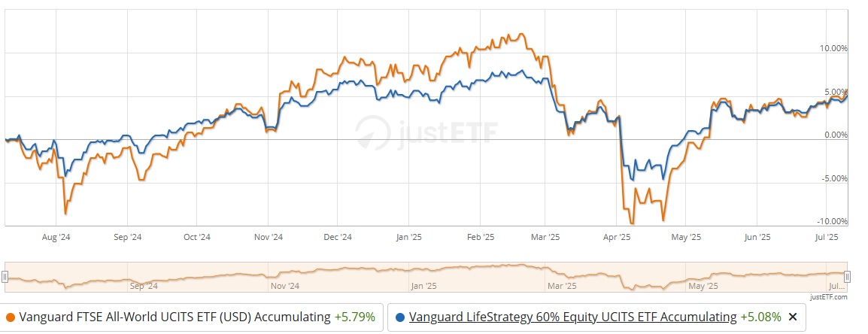The width and height of the screenshot is (868, 334).
Task: Click the +5.79% performance value
Action: [x=355, y=317]
